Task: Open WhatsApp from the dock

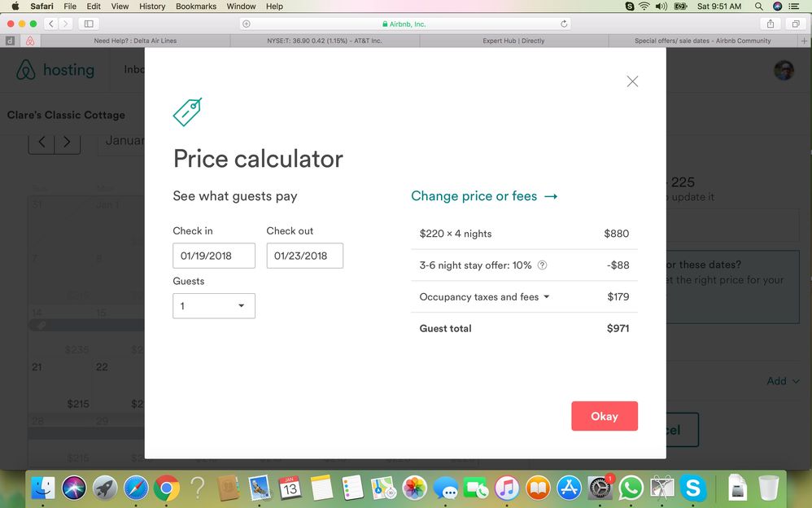Action: (x=631, y=488)
